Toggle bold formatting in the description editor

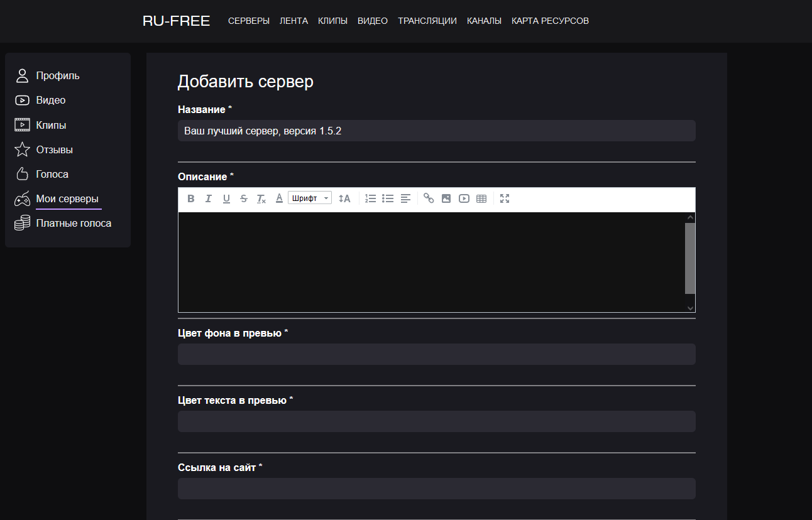coord(191,198)
